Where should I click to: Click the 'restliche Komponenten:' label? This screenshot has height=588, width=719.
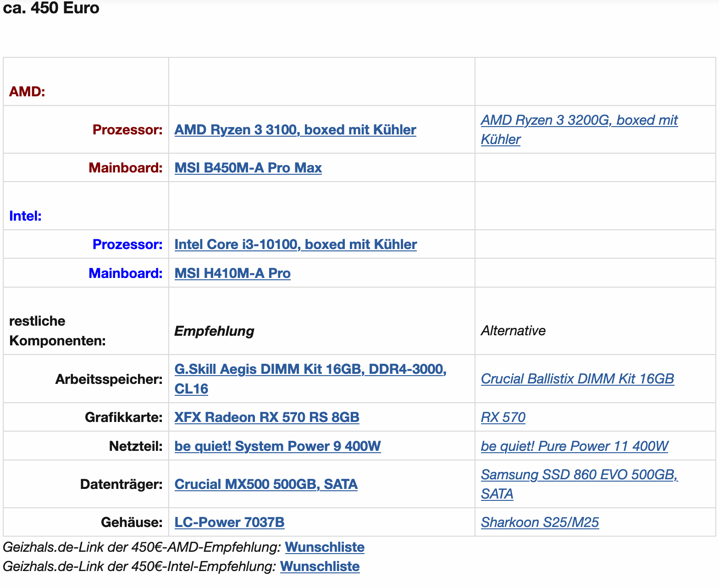(x=57, y=331)
